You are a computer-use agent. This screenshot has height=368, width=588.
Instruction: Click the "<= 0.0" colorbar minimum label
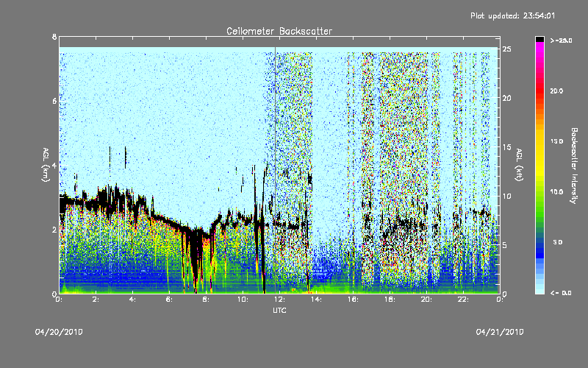[561, 292]
